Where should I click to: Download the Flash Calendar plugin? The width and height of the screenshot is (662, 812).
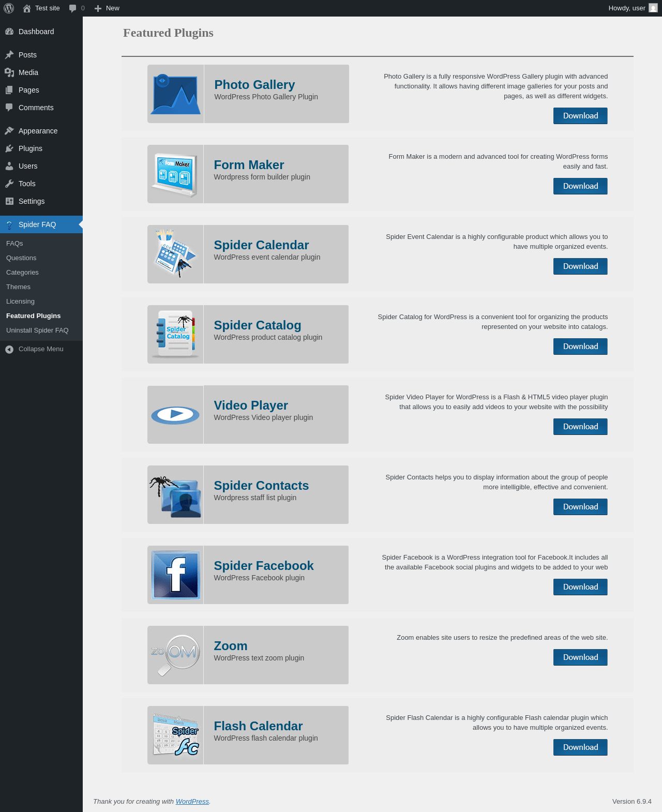coord(580,747)
